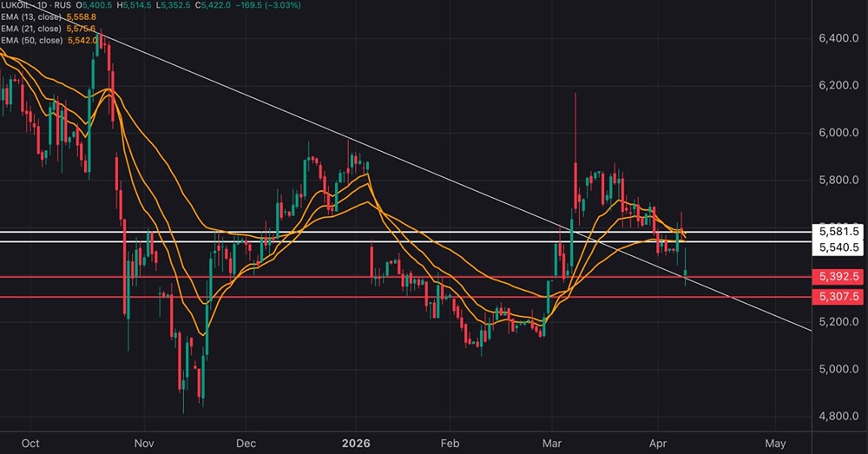
Task: Select the EMA (50, close) legend entry
Action: pyautogui.click(x=31, y=41)
